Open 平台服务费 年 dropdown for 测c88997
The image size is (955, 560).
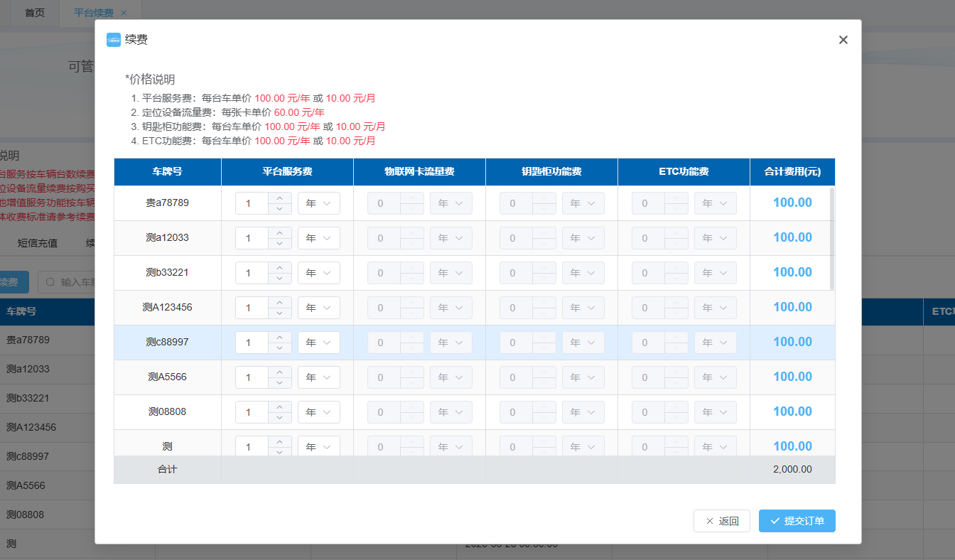pos(318,343)
